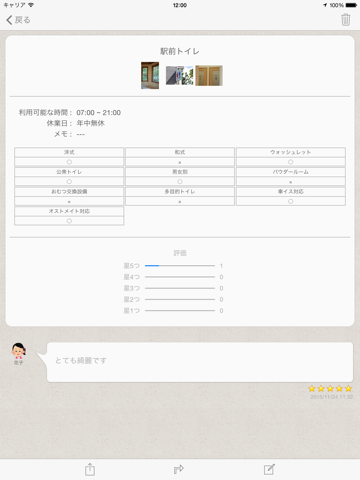Tap the five-star rating under the review
The image size is (360, 480).
[330, 389]
